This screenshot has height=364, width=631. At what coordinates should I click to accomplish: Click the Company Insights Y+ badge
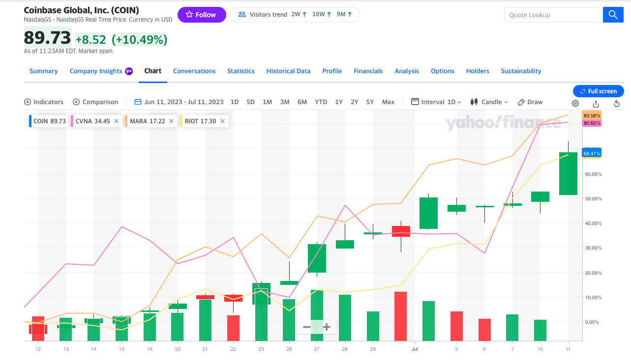(x=129, y=71)
